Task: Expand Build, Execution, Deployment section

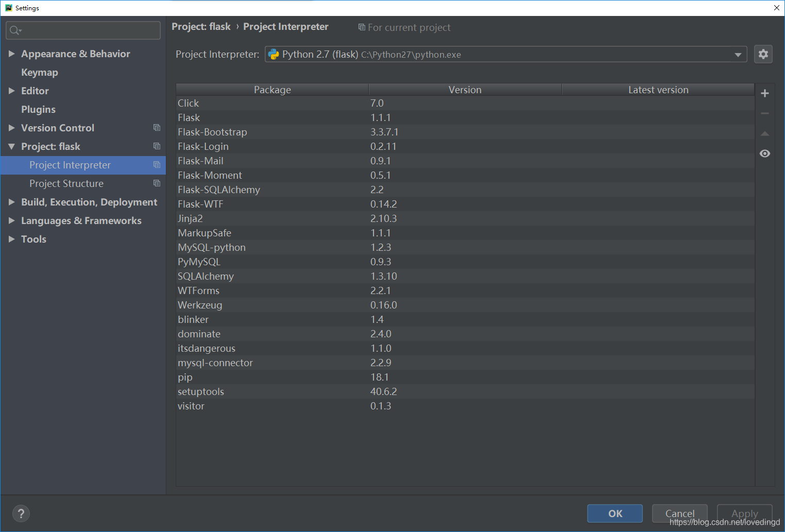Action: tap(11, 202)
